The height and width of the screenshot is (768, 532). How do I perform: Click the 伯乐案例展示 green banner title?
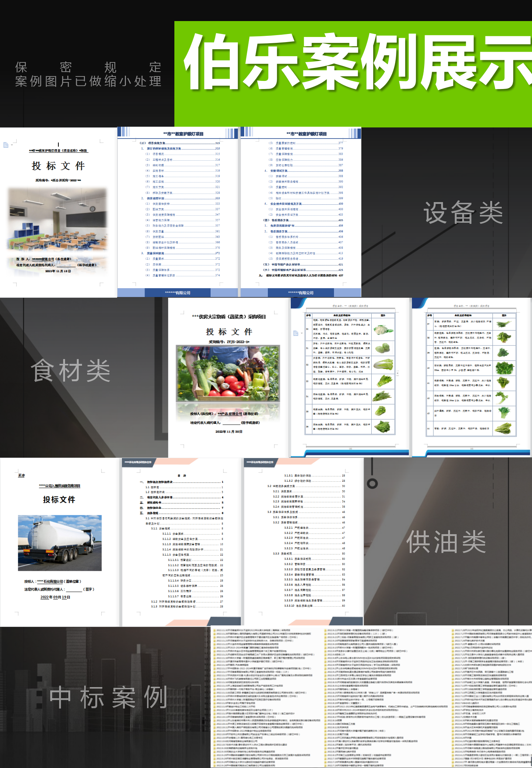pos(357,63)
